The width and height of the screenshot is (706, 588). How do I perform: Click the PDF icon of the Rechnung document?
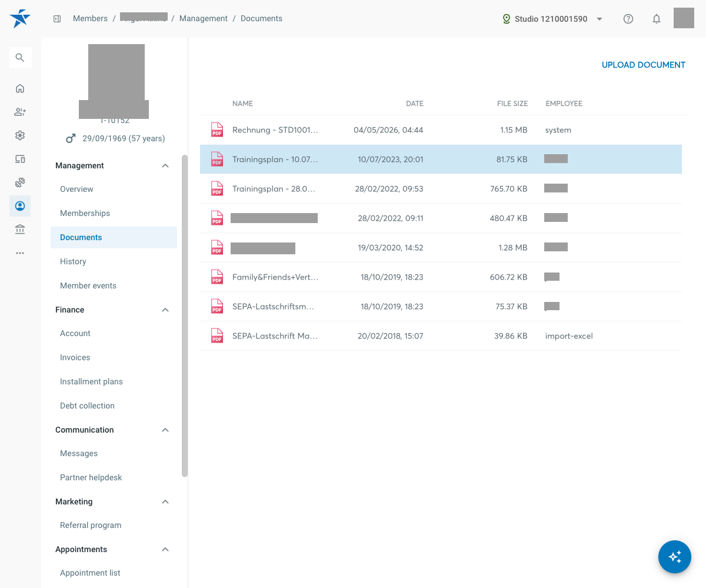tap(217, 129)
